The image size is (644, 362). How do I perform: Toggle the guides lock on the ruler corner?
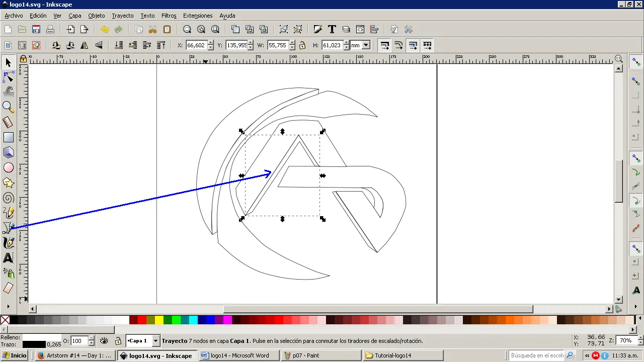tap(23, 59)
